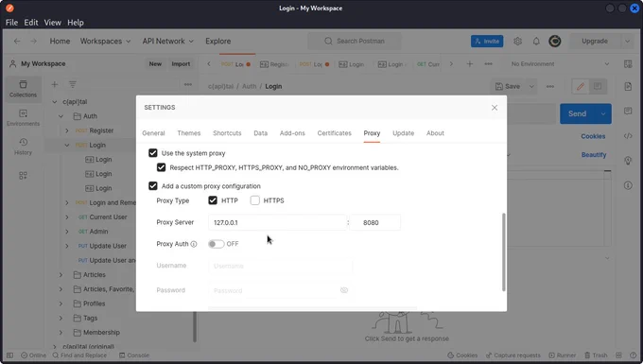The height and width of the screenshot is (364, 643).
Task: Uncheck Use the system proxy
Action: (153, 153)
